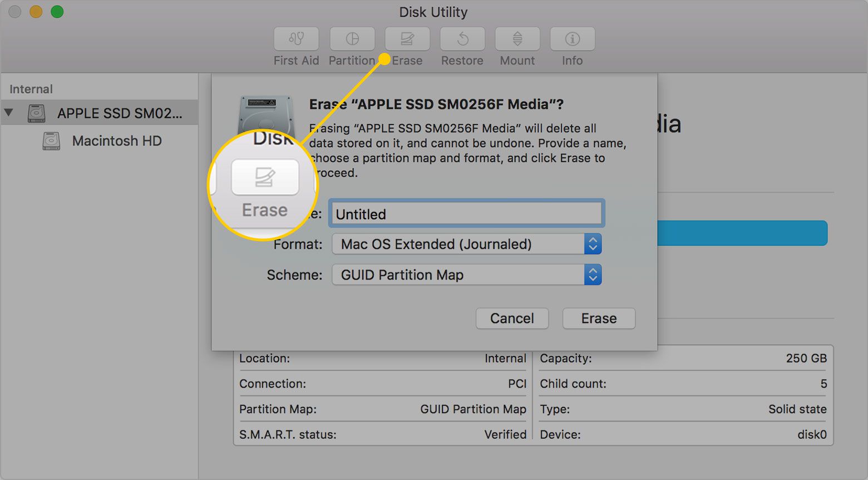868x480 pixels.
Task: Open the Scheme dropdown GUID Partition Map
Action: (x=466, y=275)
